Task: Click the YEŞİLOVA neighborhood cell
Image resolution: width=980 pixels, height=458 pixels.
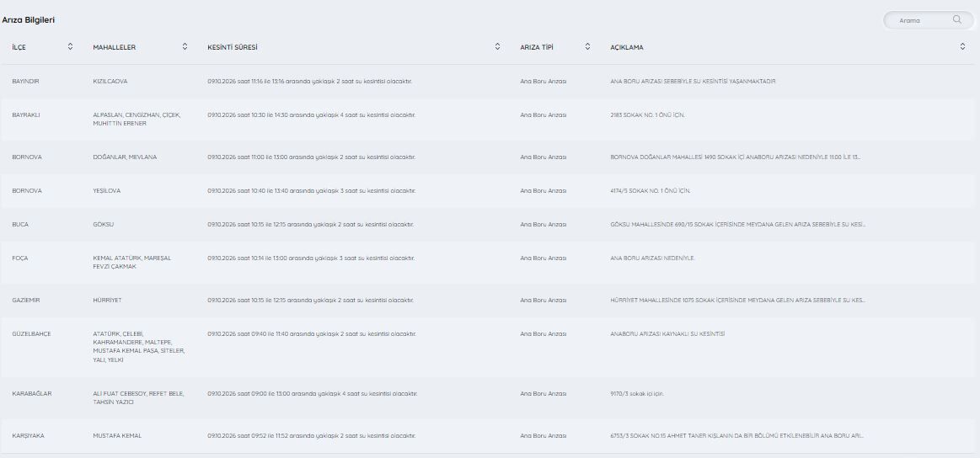Action: click(x=107, y=190)
